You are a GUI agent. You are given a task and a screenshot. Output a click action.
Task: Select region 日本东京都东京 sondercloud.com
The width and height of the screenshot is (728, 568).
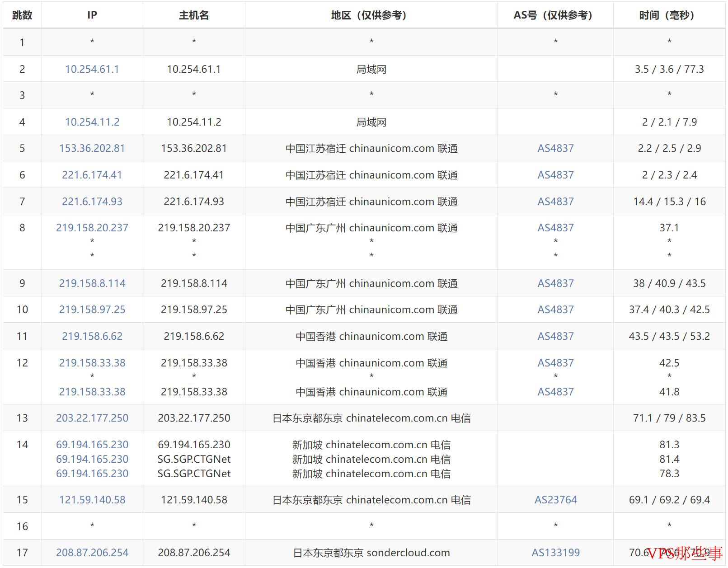pyautogui.click(x=371, y=553)
